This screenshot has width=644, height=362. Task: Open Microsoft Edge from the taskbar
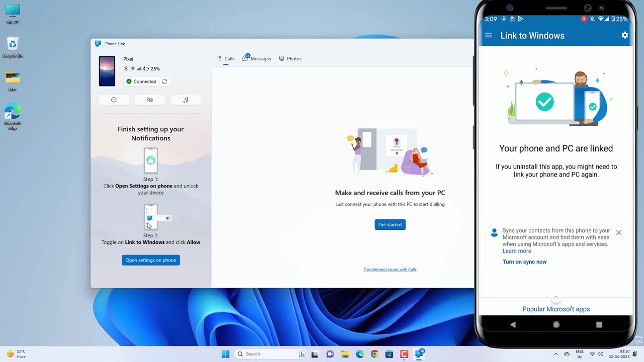[x=360, y=354]
